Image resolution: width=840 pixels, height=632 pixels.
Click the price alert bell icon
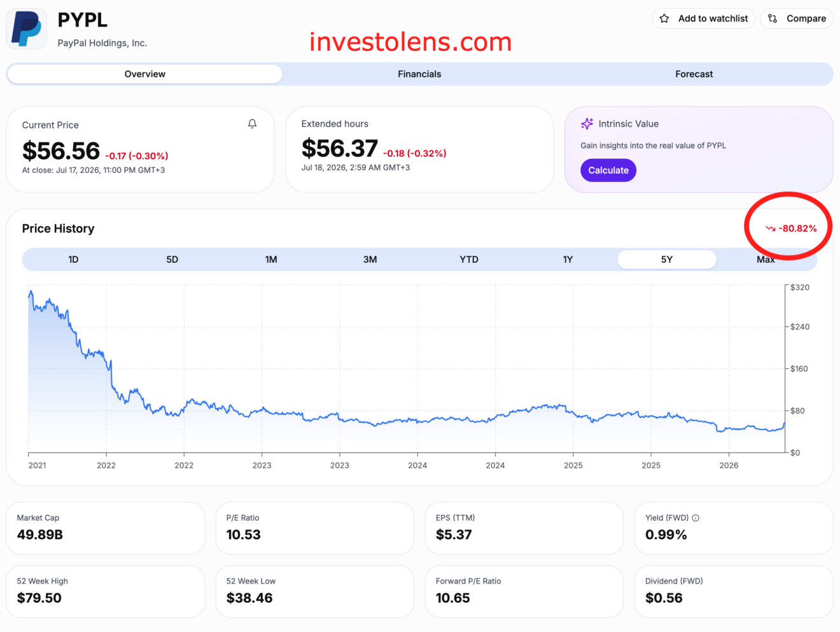point(252,123)
